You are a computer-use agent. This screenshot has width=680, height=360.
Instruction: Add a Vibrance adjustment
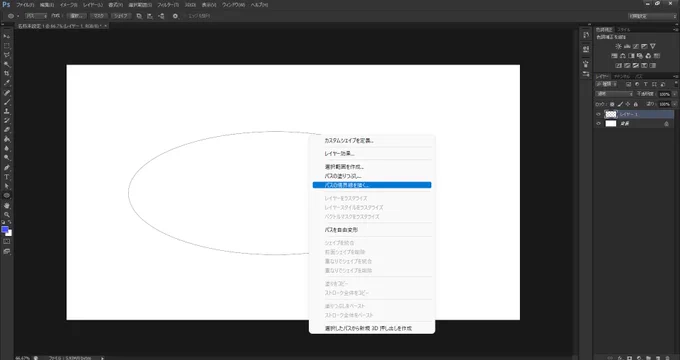point(653,46)
